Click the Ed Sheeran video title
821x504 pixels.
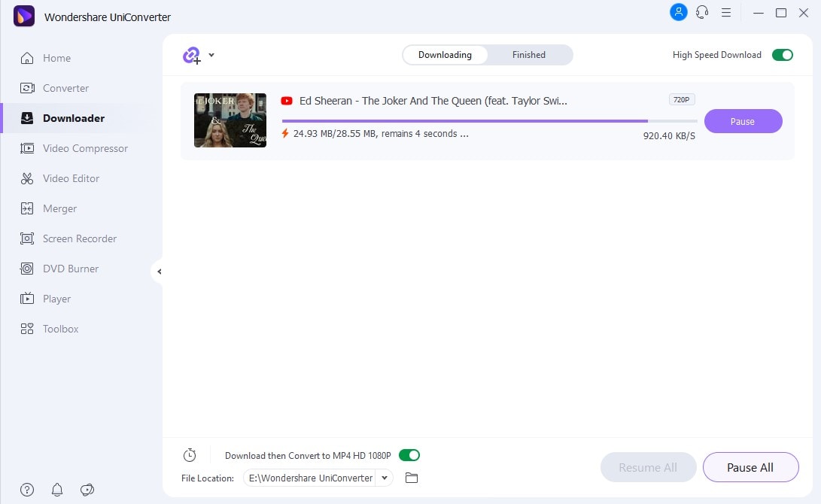(x=433, y=101)
